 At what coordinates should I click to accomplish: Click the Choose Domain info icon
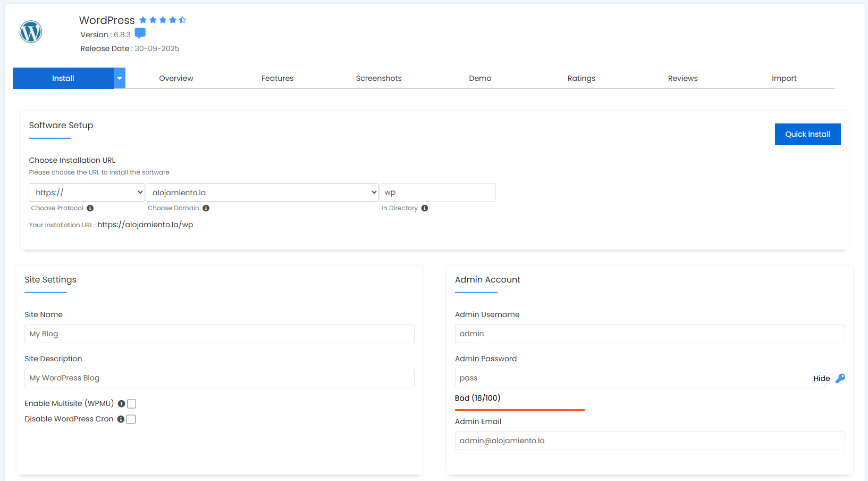[206, 208]
